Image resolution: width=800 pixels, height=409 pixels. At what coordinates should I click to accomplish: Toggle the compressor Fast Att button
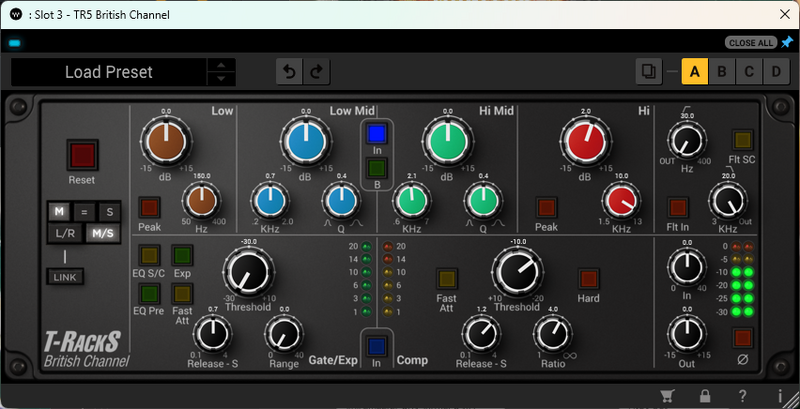pos(447,278)
